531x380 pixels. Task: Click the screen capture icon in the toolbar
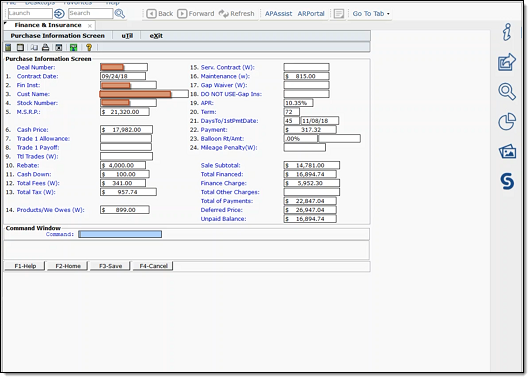tap(59, 47)
